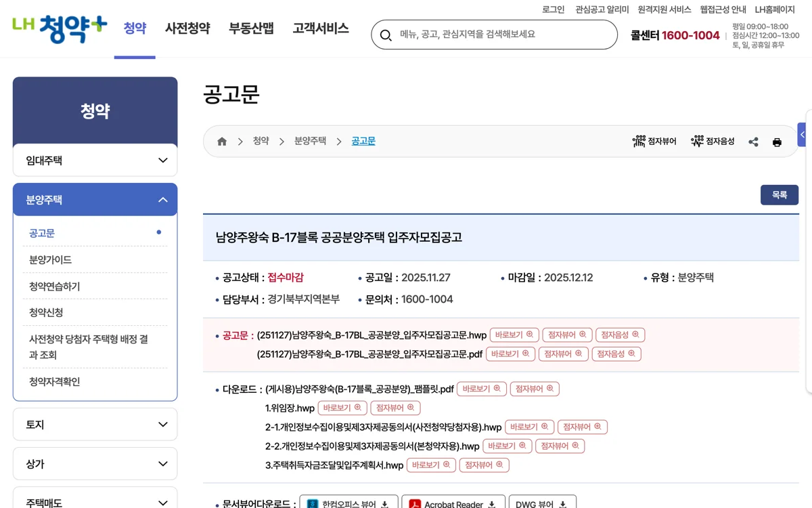Download Acrobat Reader
This screenshot has width=812, height=508.
tap(453, 504)
